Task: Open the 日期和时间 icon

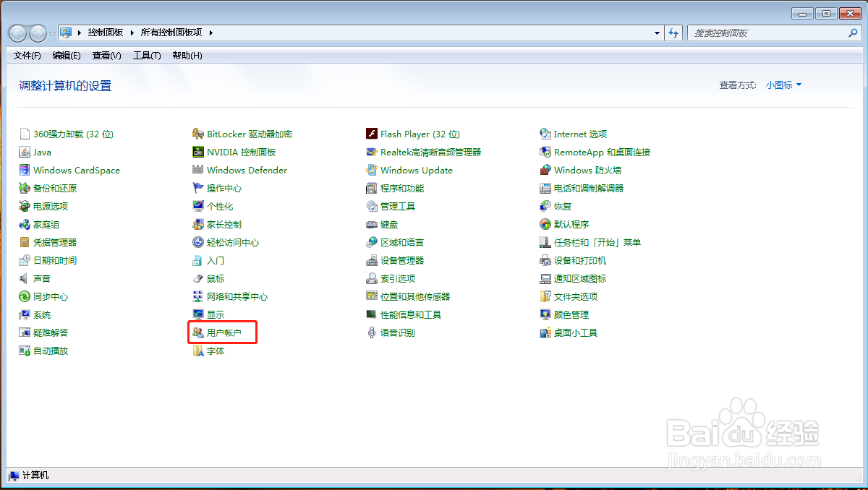Action: (25, 260)
